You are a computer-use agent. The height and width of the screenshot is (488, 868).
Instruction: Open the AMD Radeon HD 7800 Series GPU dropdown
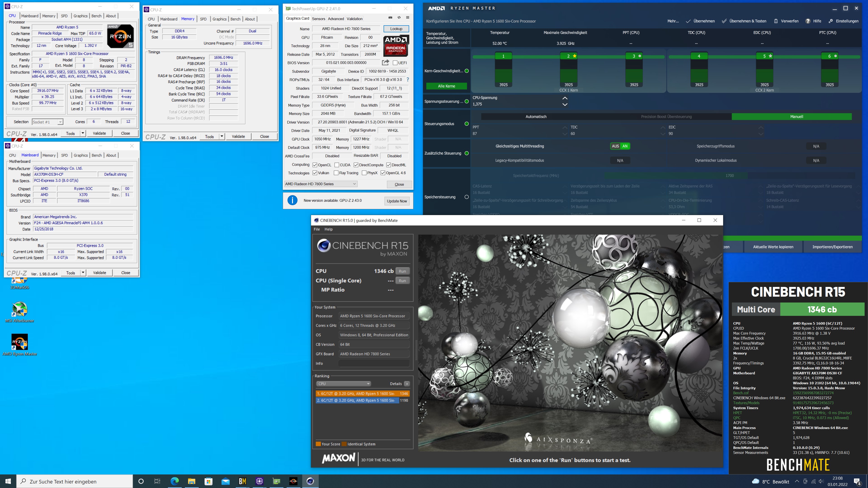[321, 184]
